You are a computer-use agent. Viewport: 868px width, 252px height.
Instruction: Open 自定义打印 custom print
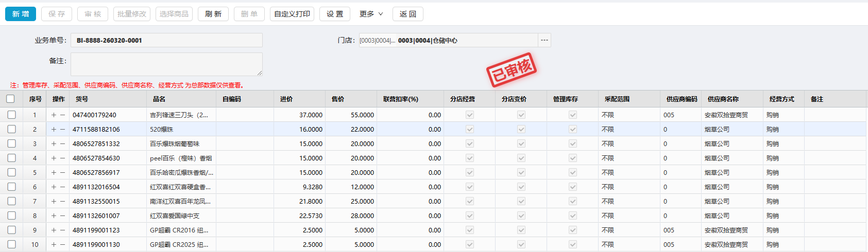(292, 14)
